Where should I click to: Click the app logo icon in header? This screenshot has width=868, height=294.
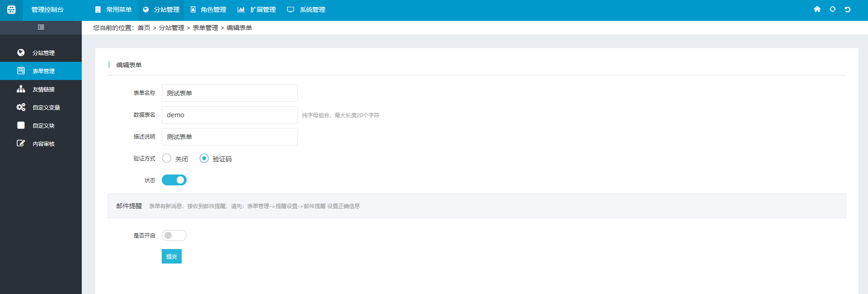[11, 10]
